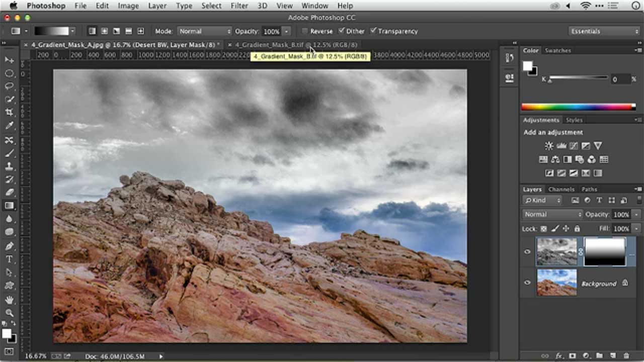
Task: Select the Quick Selection tool
Action: point(9,100)
